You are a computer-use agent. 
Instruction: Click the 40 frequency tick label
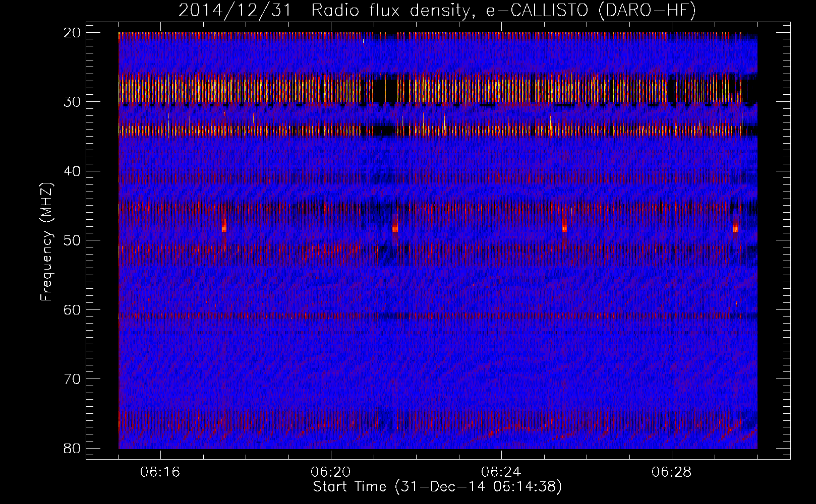73,171
